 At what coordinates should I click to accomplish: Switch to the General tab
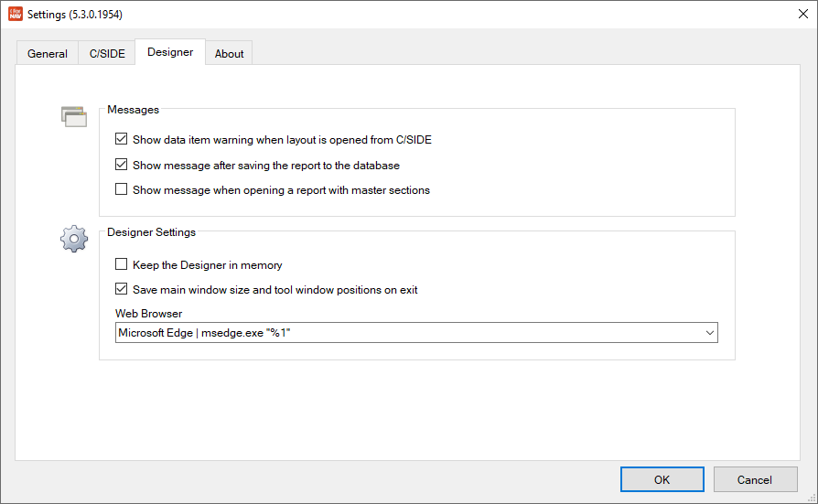(x=48, y=53)
